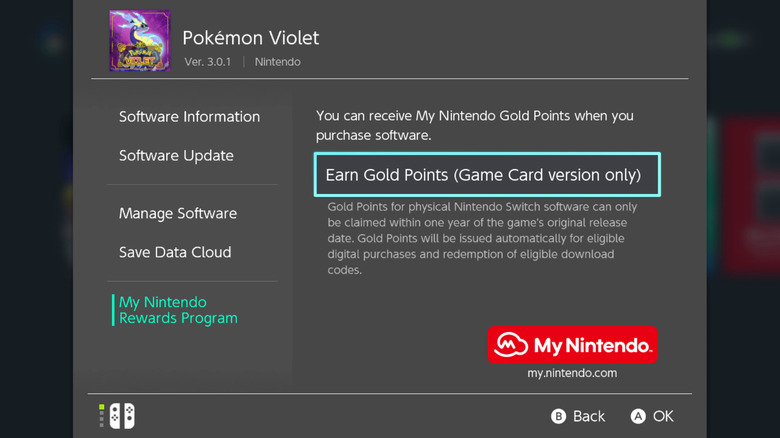The height and width of the screenshot is (438, 780).
Task: Click the Pokémon Violet game icon
Action: [139, 41]
